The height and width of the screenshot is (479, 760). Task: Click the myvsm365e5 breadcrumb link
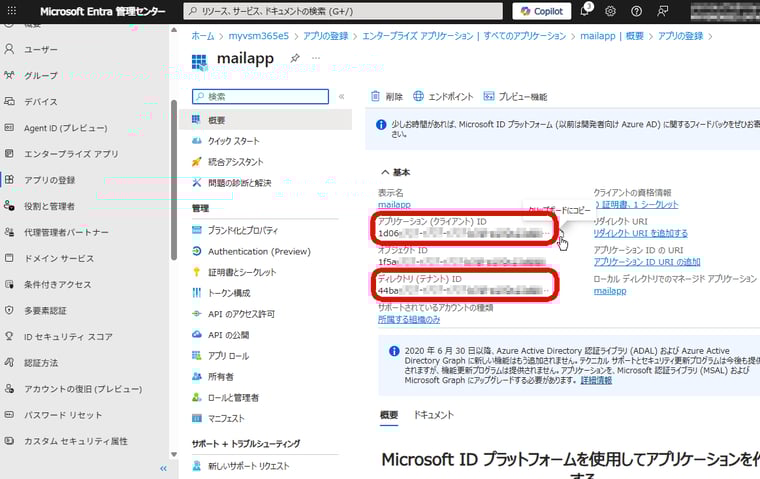[x=258, y=36]
